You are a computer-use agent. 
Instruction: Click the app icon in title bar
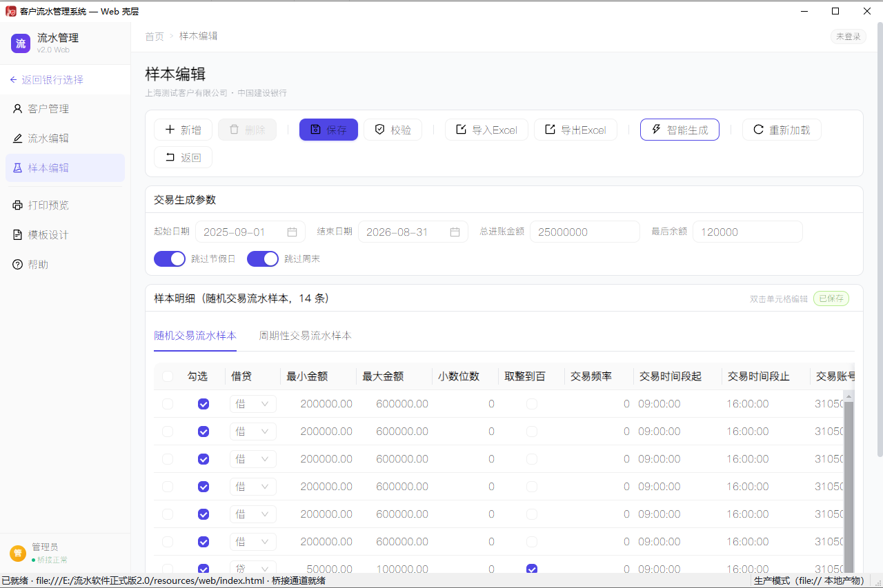(11, 11)
